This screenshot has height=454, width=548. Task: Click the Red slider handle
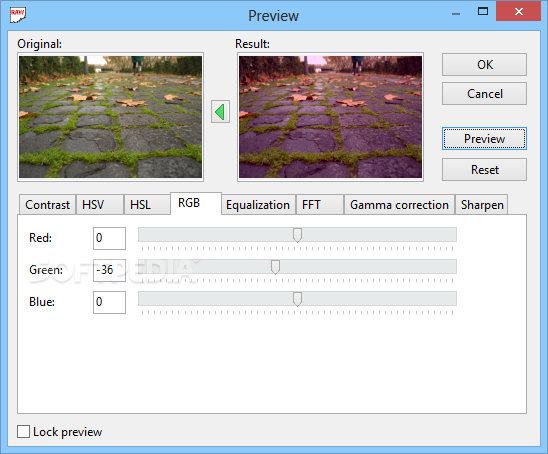point(297,235)
